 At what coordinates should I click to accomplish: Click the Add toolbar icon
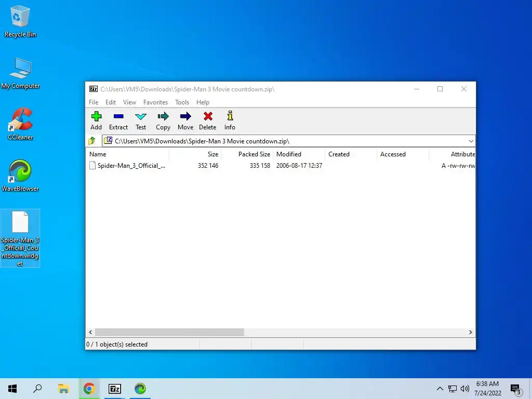[x=96, y=116]
